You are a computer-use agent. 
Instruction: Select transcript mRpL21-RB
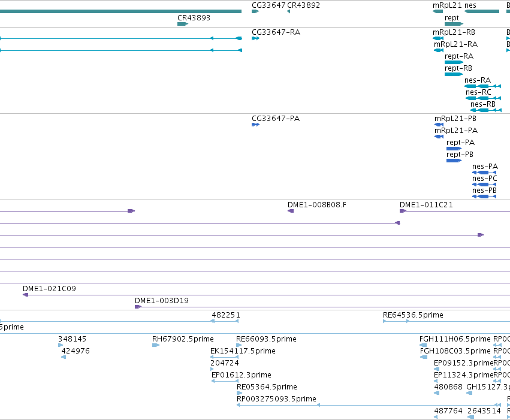pyautogui.click(x=454, y=32)
